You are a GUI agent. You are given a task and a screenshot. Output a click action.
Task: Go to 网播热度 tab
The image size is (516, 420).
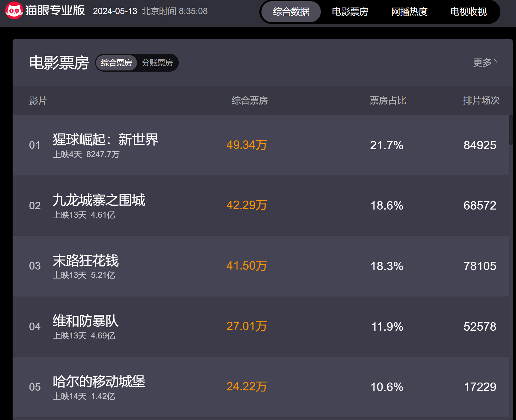pos(409,12)
